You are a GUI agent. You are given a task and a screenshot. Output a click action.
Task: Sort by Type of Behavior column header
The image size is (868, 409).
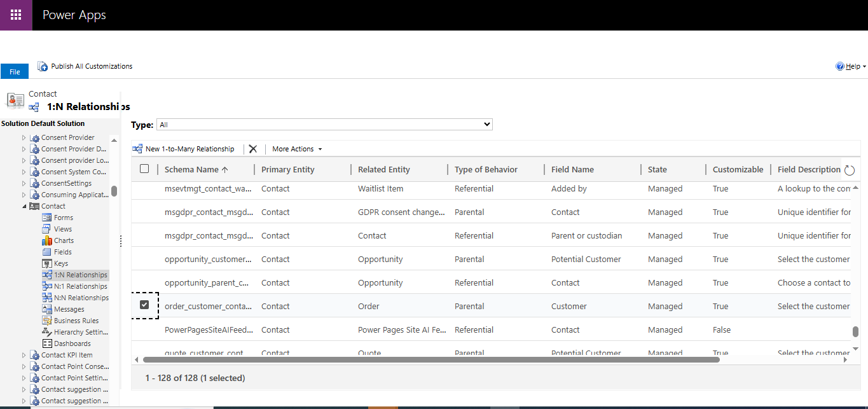486,170
